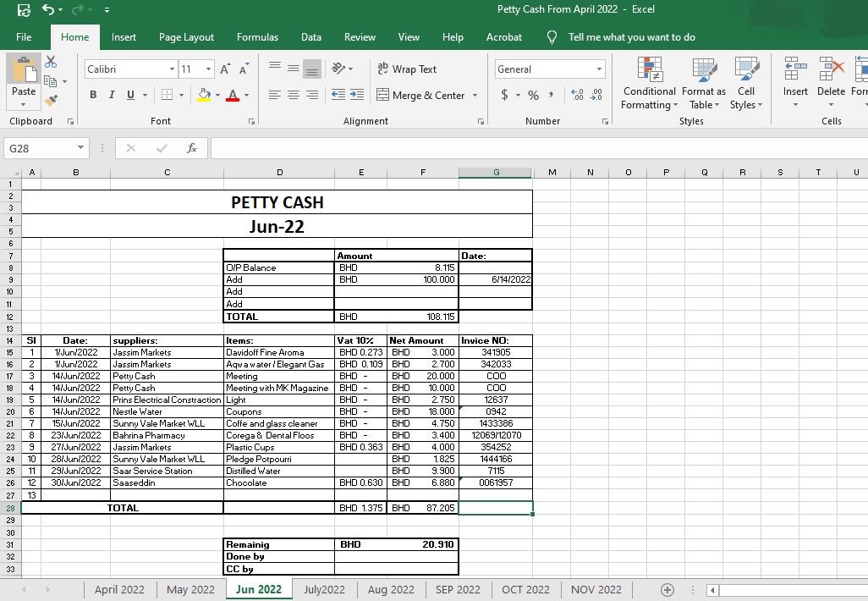Open the Calibri font name dropdown
Screen dimensions: 868x601
click(x=172, y=69)
